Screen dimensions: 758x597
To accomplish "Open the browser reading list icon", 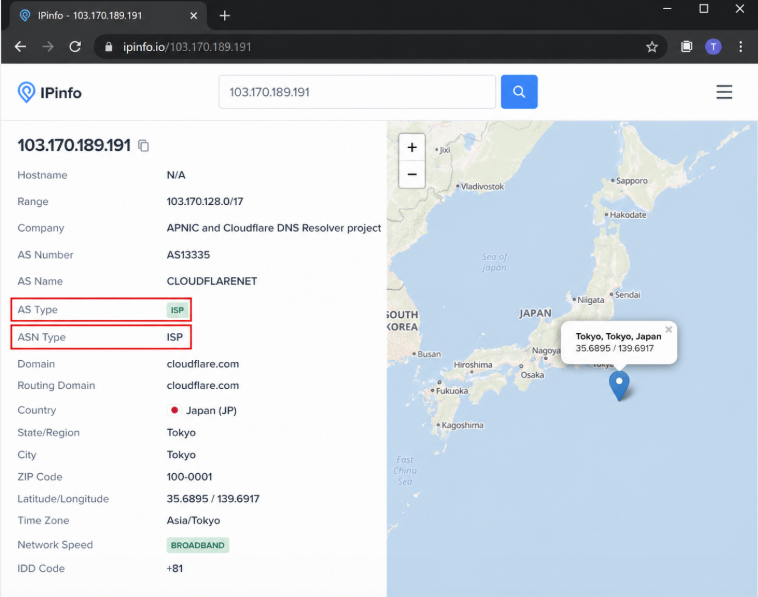I will point(686,46).
